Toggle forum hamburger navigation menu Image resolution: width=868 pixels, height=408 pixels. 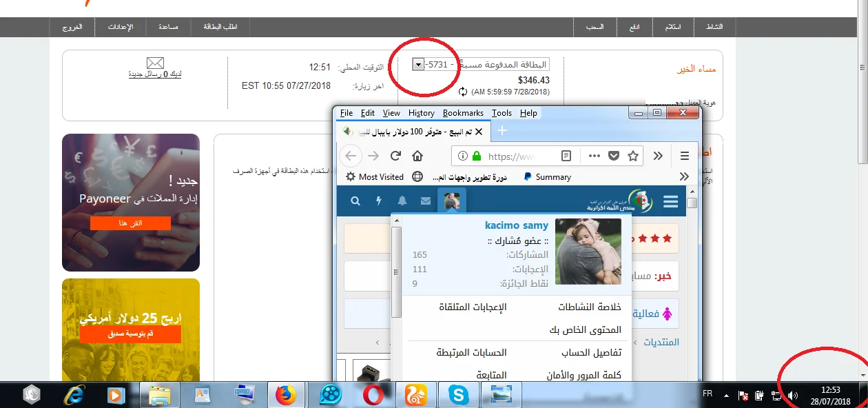[x=670, y=201]
